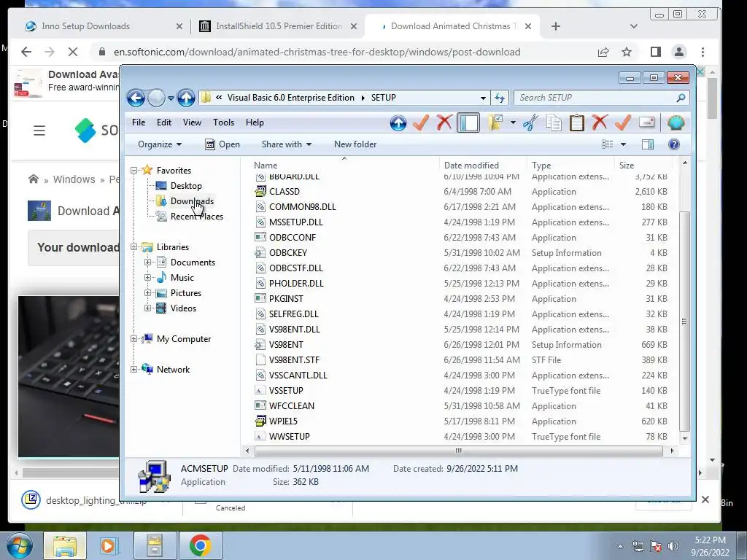Click Change your view icon
747x560 pixels.
coord(608,144)
